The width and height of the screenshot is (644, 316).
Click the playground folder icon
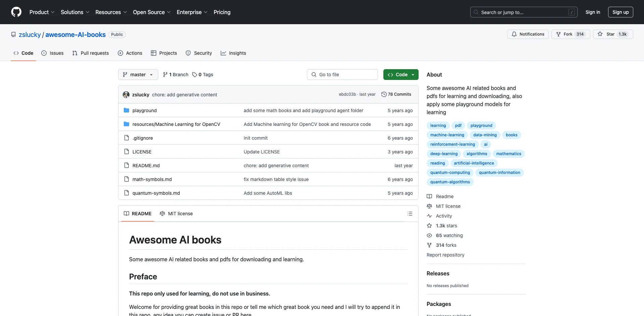(126, 110)
